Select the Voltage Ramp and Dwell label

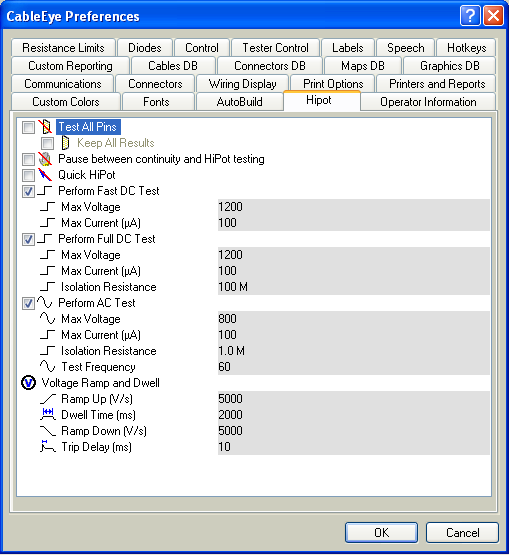click(101, 383)
